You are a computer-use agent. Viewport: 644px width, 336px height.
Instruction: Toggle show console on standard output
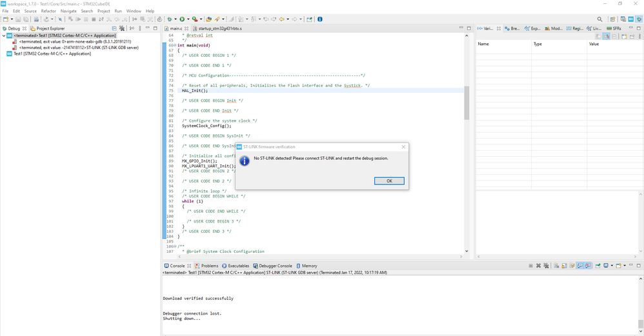coord(580,266)
